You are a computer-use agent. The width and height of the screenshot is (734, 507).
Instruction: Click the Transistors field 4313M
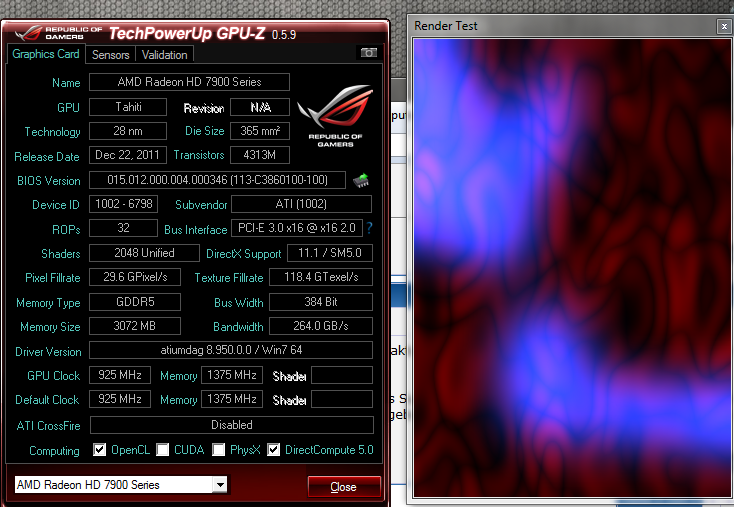pos(260,155)
